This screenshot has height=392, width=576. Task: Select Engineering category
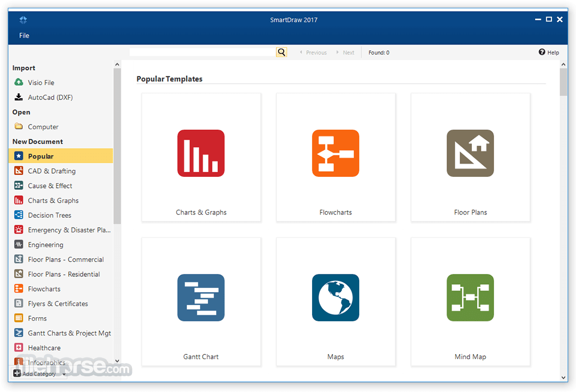tap(61, 244)
